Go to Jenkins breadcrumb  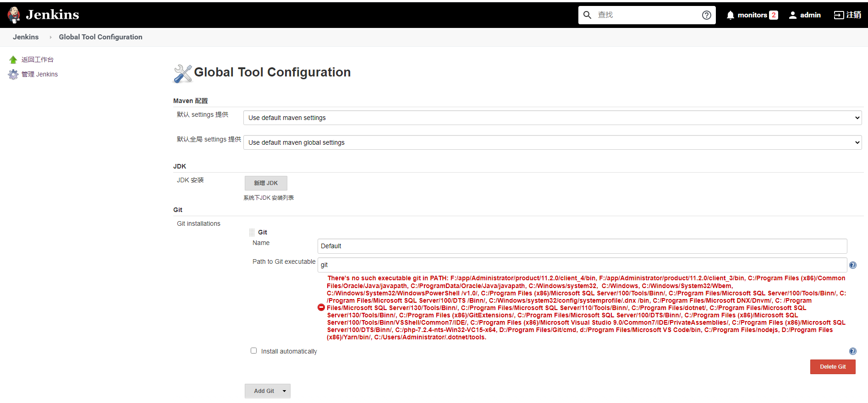coord(26,37)
